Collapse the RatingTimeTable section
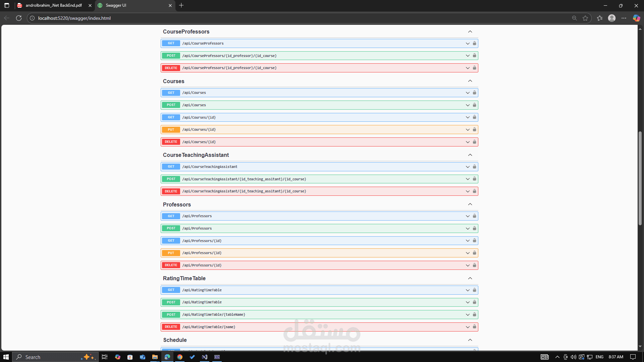Screen dimensions: 644x362 [470, 278]
